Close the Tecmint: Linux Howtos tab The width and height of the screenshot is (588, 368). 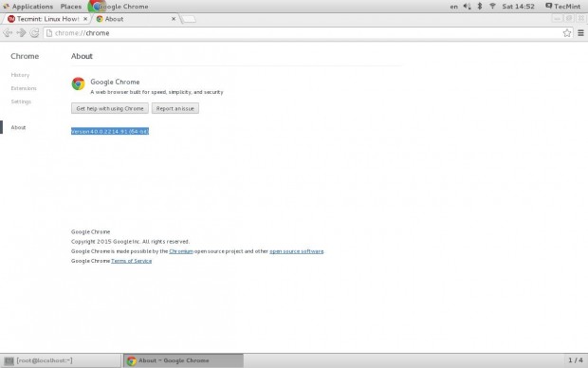click(85, 19)
